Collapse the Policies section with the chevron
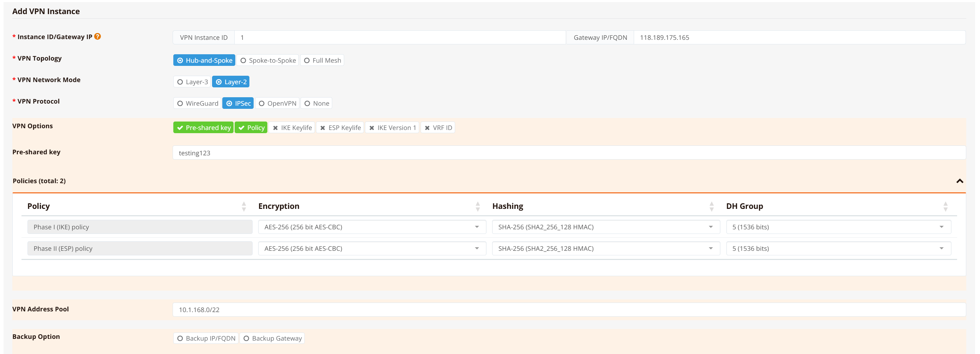The height and width of the screenshot is (354, 980). click(960, 181)
